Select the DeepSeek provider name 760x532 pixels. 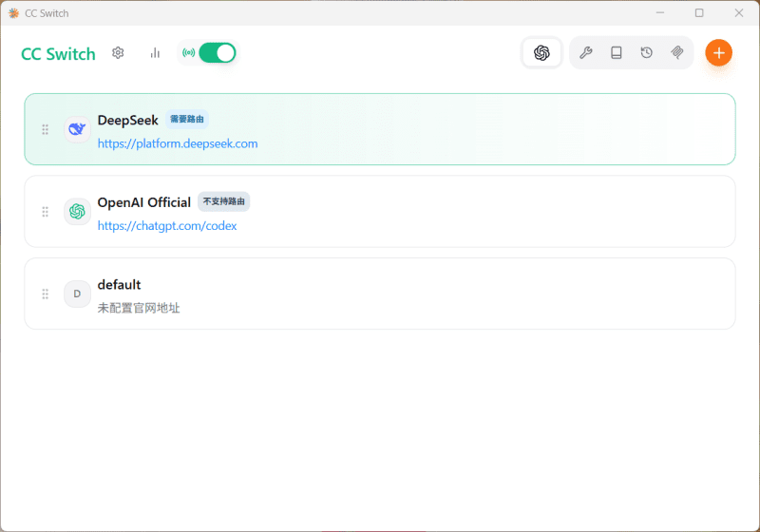click(128, 120)
